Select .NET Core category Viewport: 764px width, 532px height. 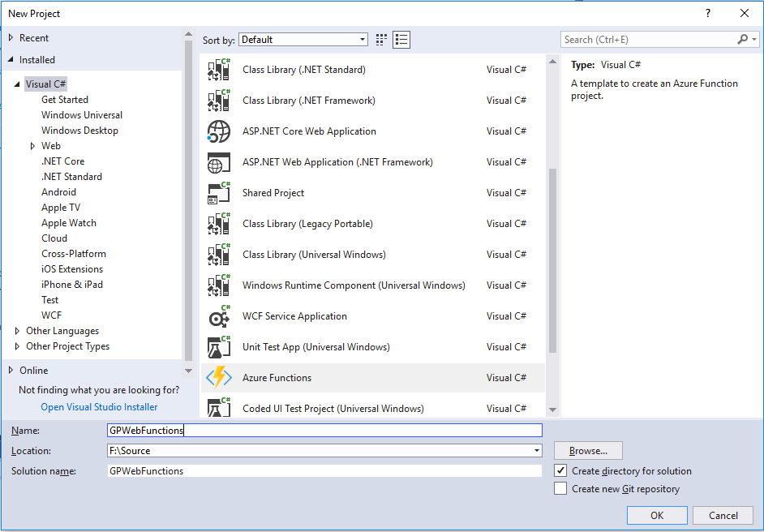[x=62, y=161]
